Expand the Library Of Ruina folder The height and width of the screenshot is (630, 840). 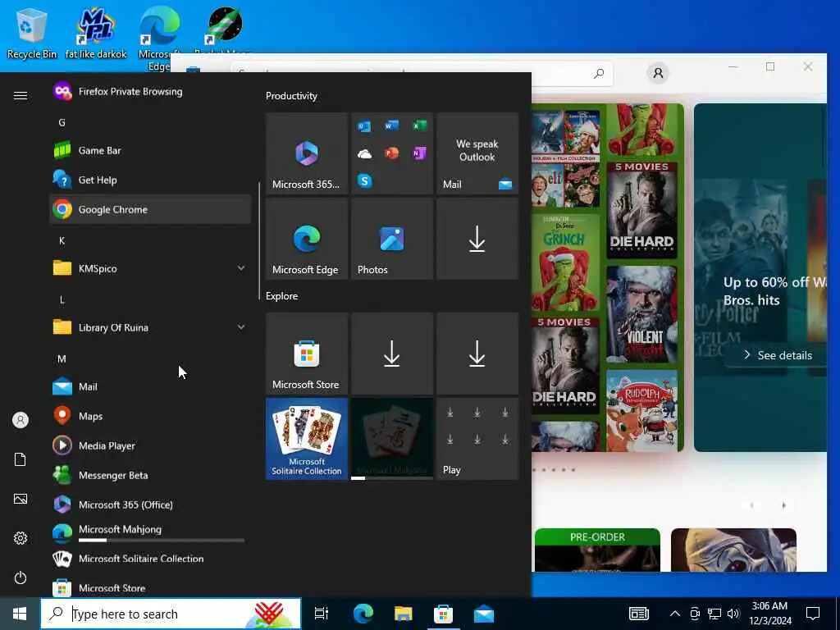(150, 327)
